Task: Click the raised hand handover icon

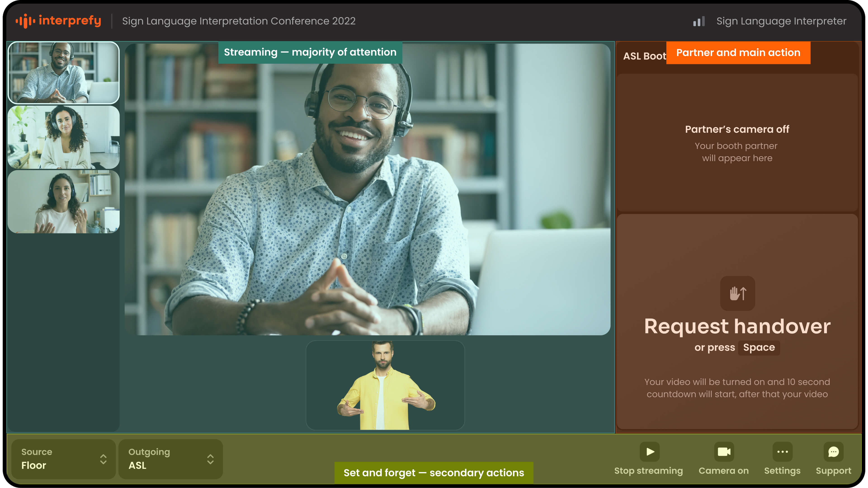Action: tap(737, 293)
